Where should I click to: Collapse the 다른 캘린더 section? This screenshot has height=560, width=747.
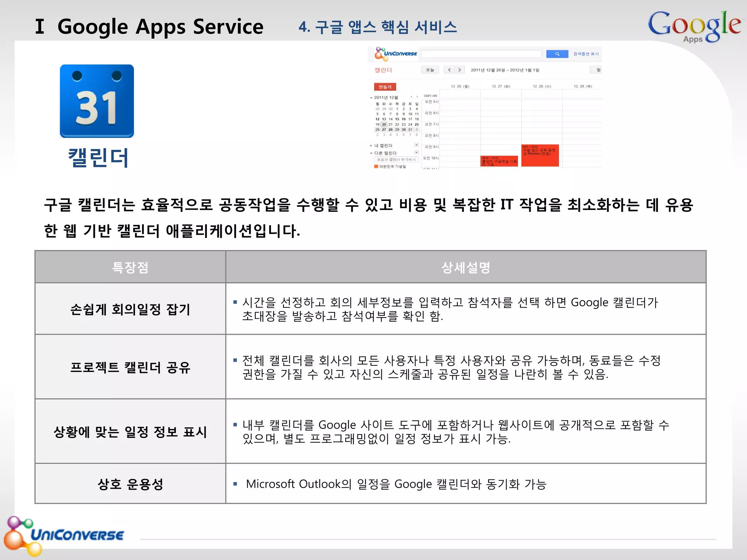point(371,153)
